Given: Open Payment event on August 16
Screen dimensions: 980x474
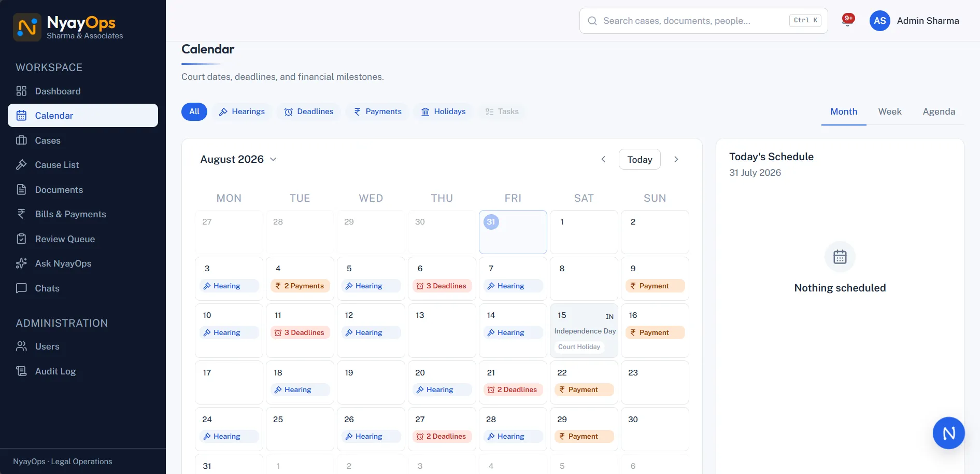Looking at the screenshot, I should [x=655, y=332].
